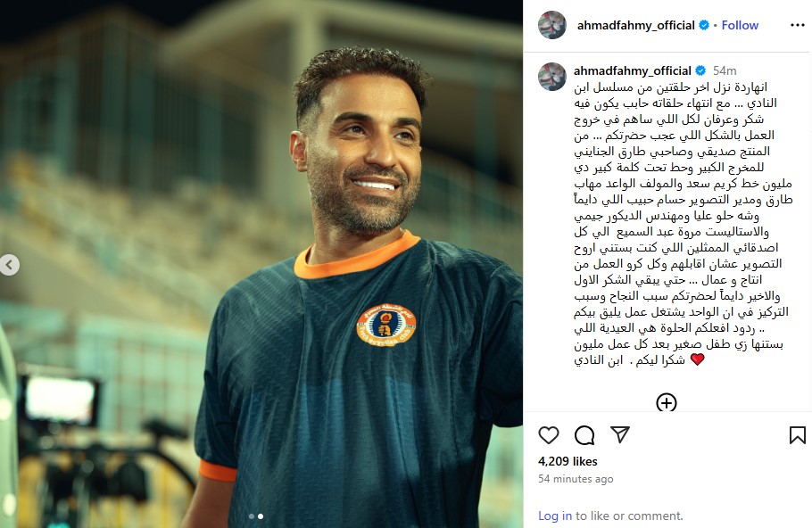Click the Log in link
This screenshot has height=528, width=812.
coord(555,516)
